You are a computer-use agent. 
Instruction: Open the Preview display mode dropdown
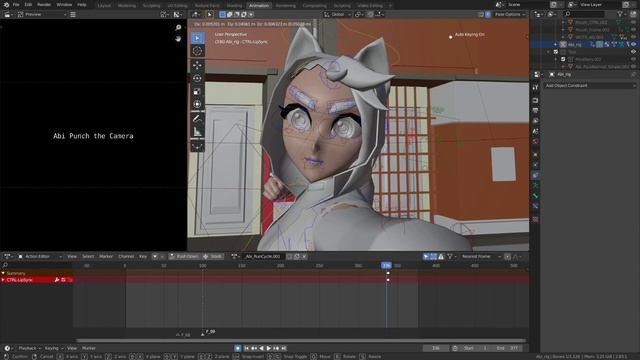(x=42, y=14)
